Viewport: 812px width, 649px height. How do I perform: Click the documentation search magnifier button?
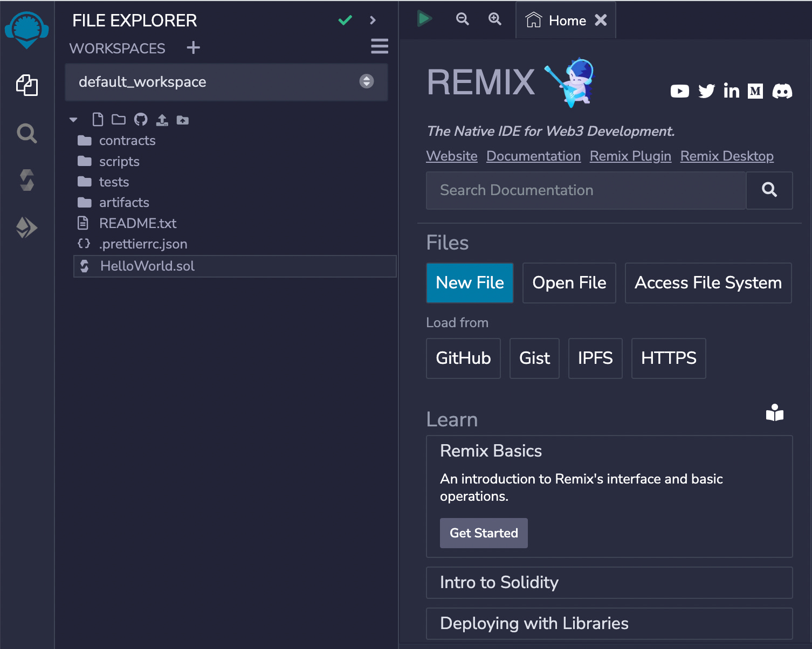(x=769, y=190)
